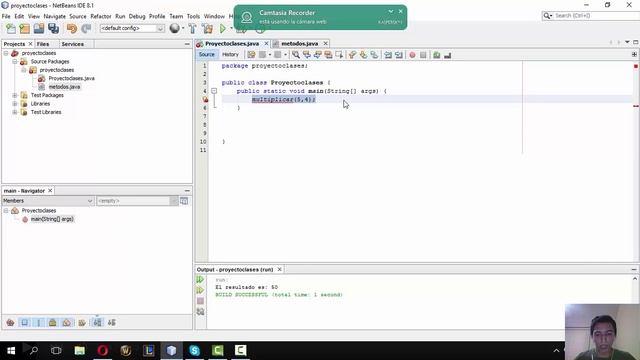This screenshot has height=360, width=640.
Task: Click Stop Macro Recording icon
Action: 423,55
